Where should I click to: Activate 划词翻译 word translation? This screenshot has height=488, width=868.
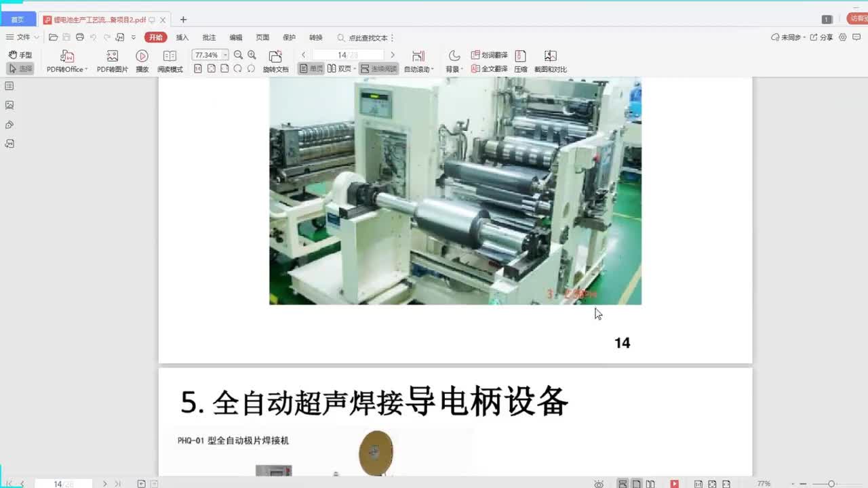pos(490,55)
